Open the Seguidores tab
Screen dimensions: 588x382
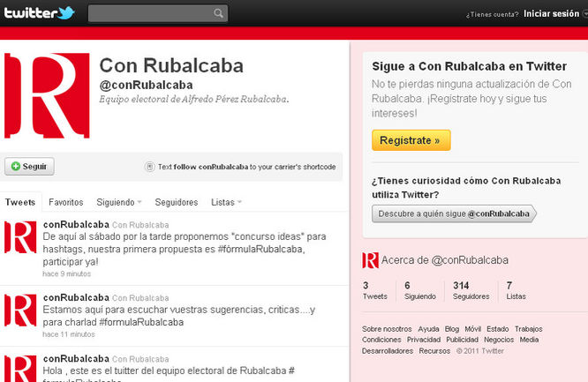tap(177, 202)
